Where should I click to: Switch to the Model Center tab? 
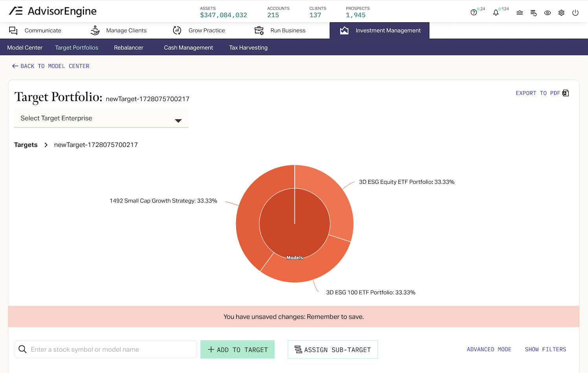click(x=25, y=48)
